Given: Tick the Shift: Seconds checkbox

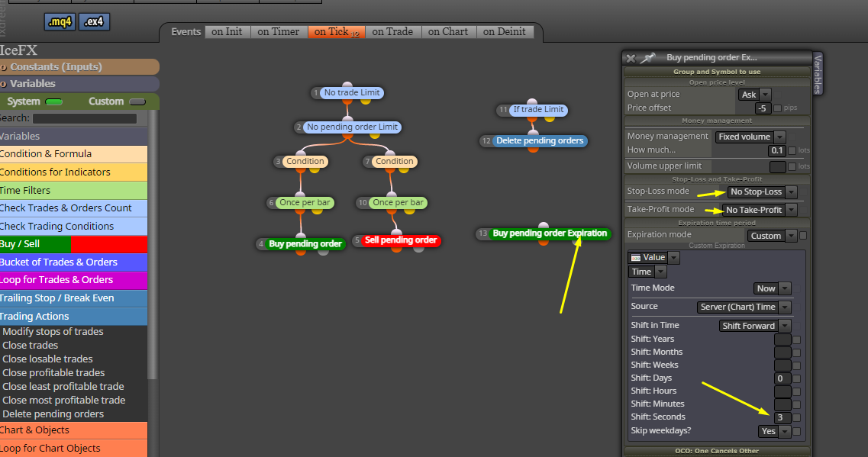Looking at the screenshot, I should click(x=796, y=418).
